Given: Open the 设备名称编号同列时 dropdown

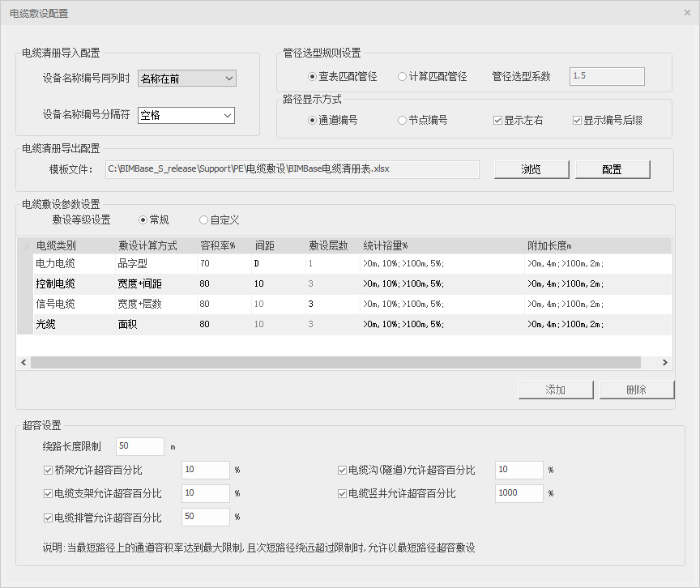Looking at the screenshot, I should 186,78.
